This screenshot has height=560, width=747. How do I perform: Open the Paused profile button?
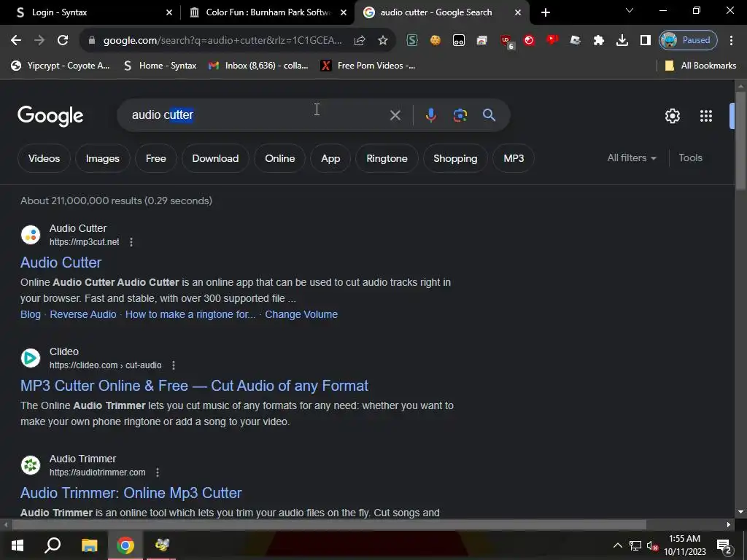click(x=688, y=41)
